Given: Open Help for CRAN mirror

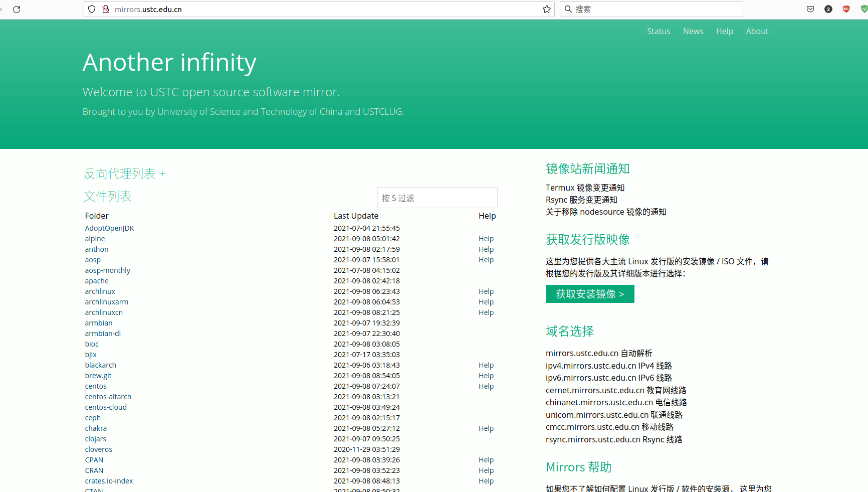Looking at the screenshot, I should 486,470.
